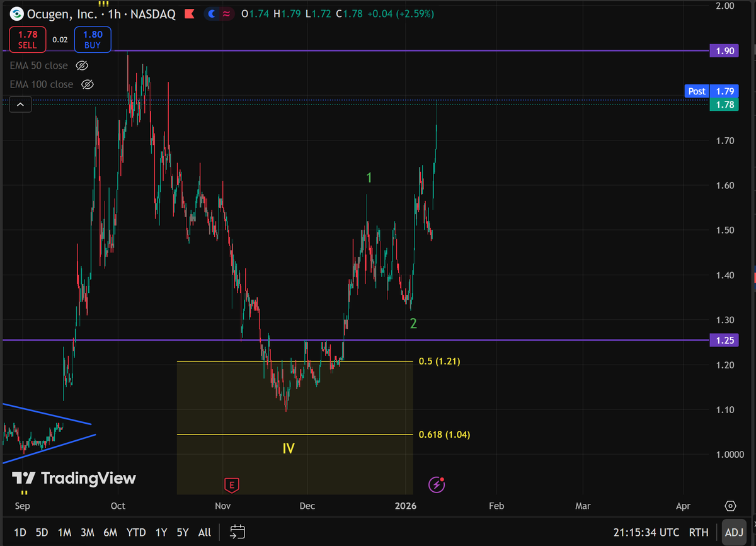
Task: Open the custom date range calendar icon
Action: (x=237, y=532)
